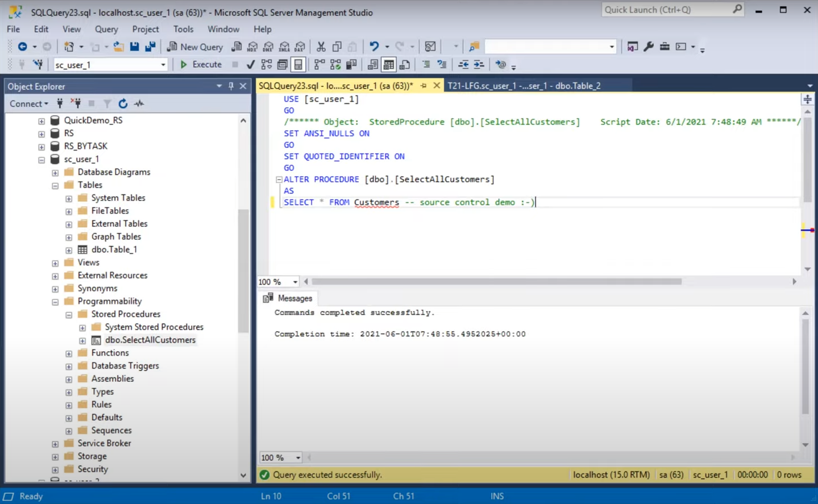Open the Query menu
Viewport: 818px width, 504px height.
[x=106, y=29]
